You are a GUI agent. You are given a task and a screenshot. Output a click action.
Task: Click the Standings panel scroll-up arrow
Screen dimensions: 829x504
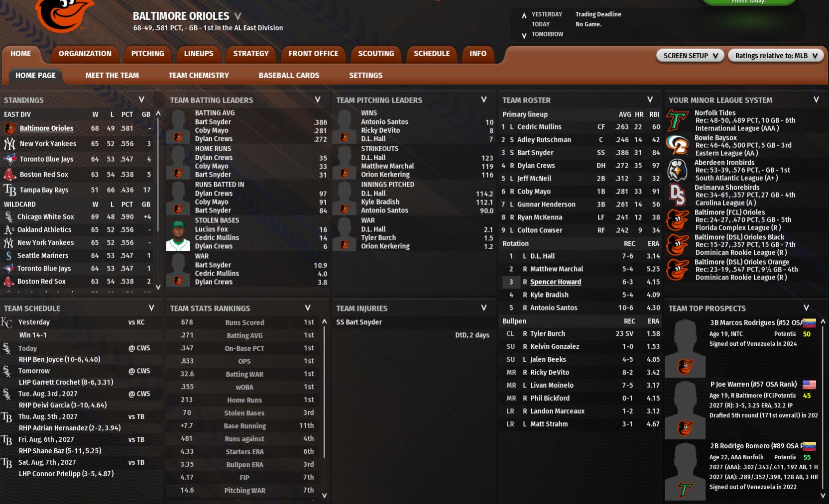click(x=158, y=113)
